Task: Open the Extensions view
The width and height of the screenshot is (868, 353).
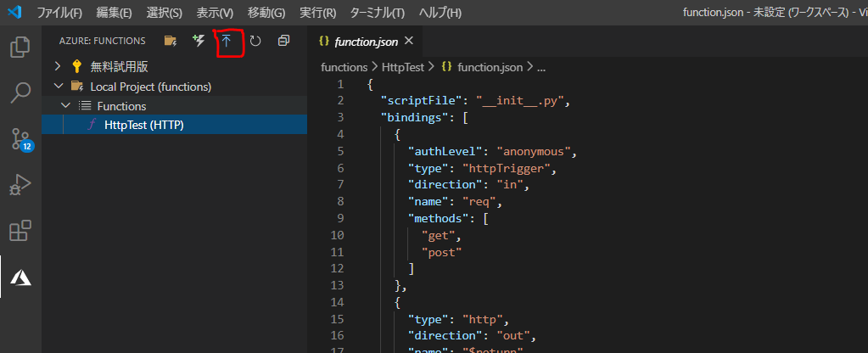Action: pyautogui.click(x=20, y=231)
